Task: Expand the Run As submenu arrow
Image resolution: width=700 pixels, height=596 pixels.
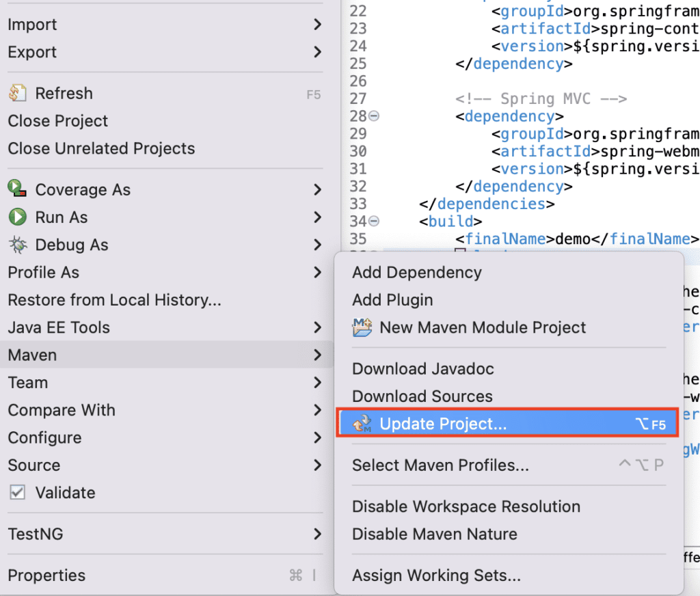Action: coord(317,217)
